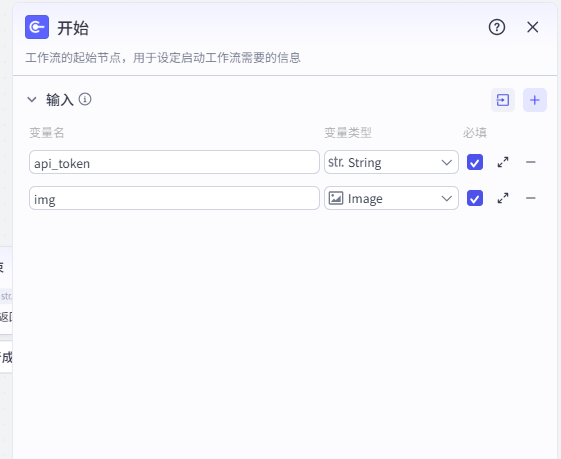
Task: Click the 变量名 column header
Action: click(x=47, y=133)
